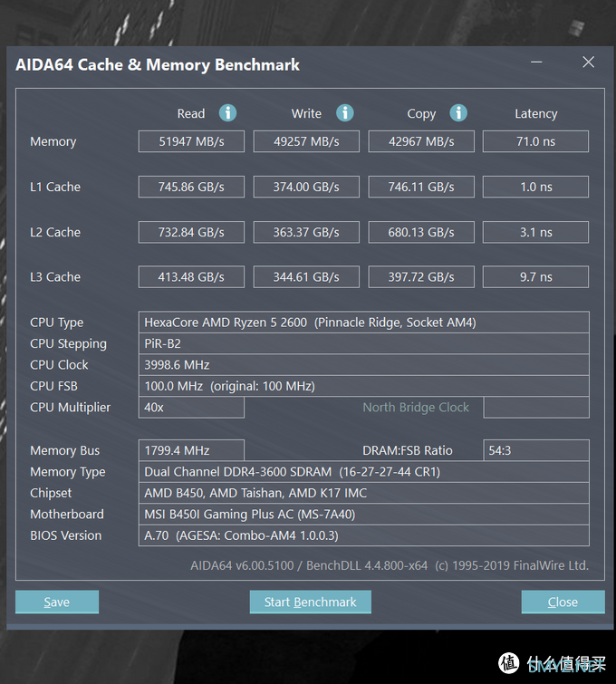This screenshot has height=684, width=616.
Task: Click Motherboard field MSI B450I Gaming Plus
Action: pos(364,514)
